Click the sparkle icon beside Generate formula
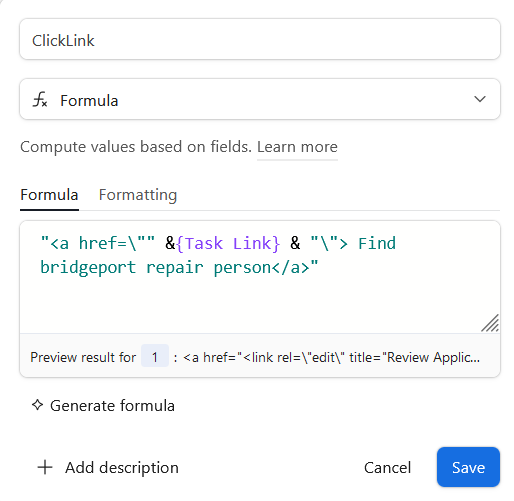Screen dimensions: 514x501 [37, 405]
